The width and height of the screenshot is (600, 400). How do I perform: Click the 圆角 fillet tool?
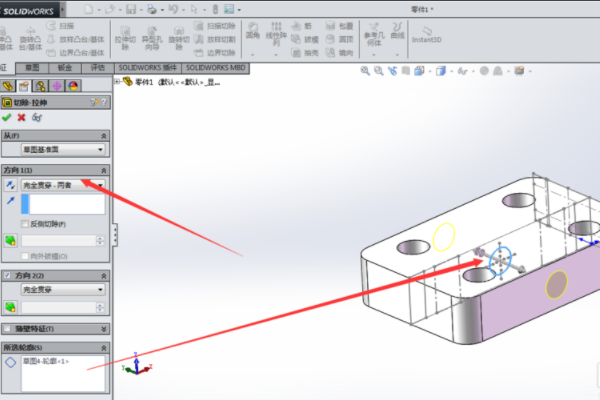pos(253,31)
